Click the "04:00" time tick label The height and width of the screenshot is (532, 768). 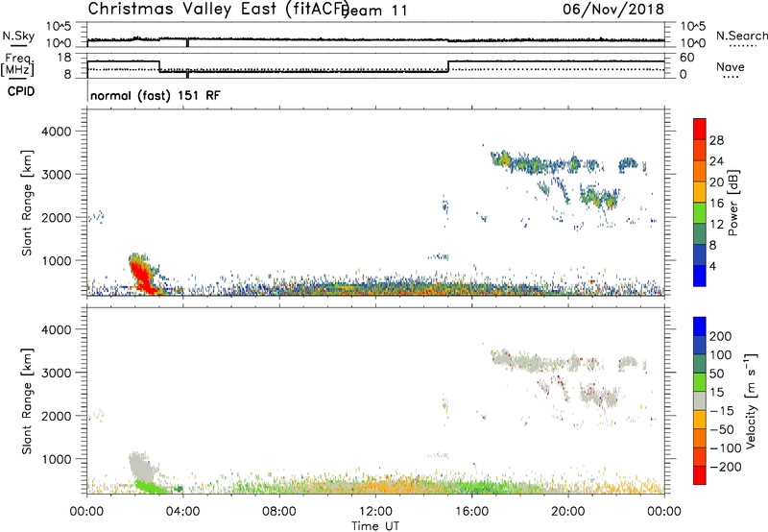182,512
